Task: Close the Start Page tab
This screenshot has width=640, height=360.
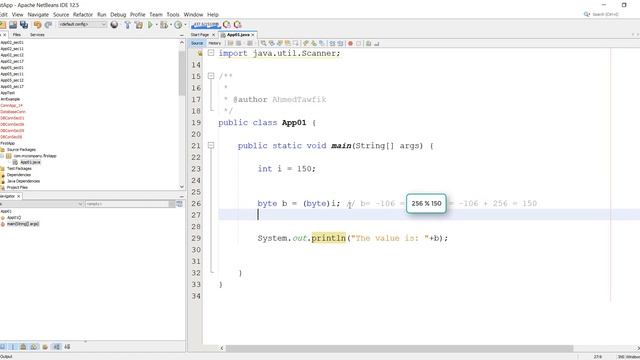Action: (x=213, y=35)
